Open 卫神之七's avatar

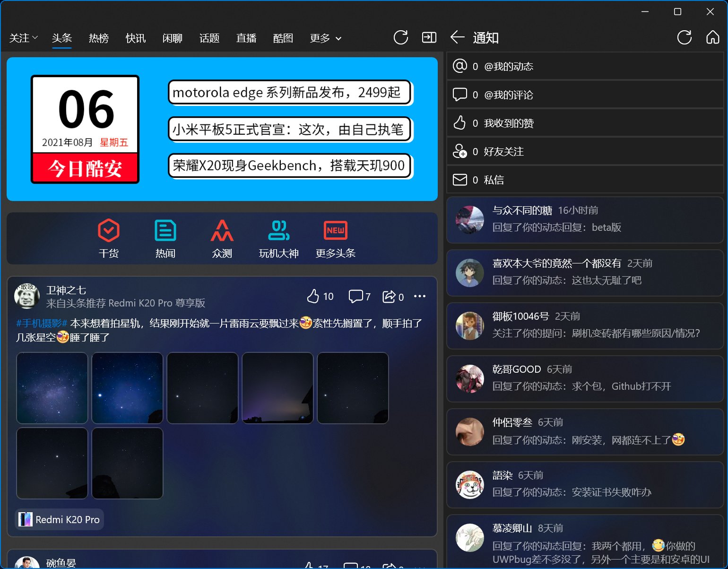click(x=27, y=297)
